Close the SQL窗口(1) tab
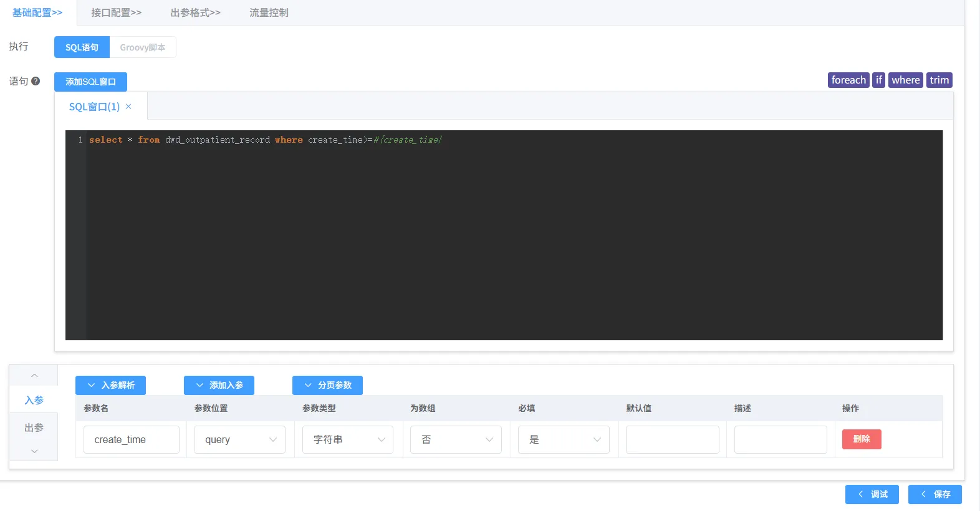The width and height of the screenshot is (980, 511). (x=128, y=107)
